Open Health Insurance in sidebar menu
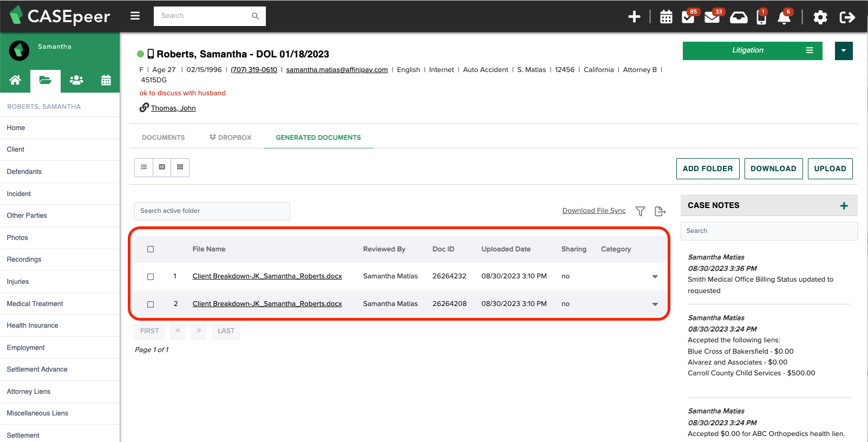The height and width of the screenshot is (442, 868). click(60, 326)
